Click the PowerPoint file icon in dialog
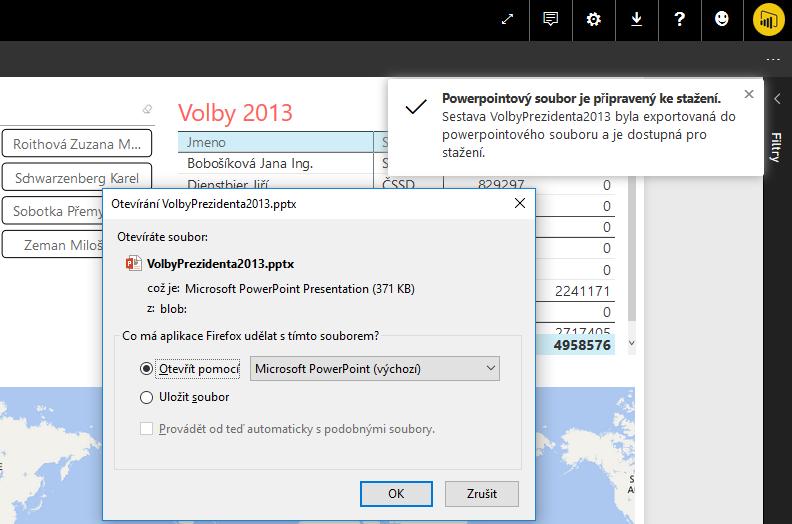The width and height of the screenshot is (792, 524). tap(133, 263)
